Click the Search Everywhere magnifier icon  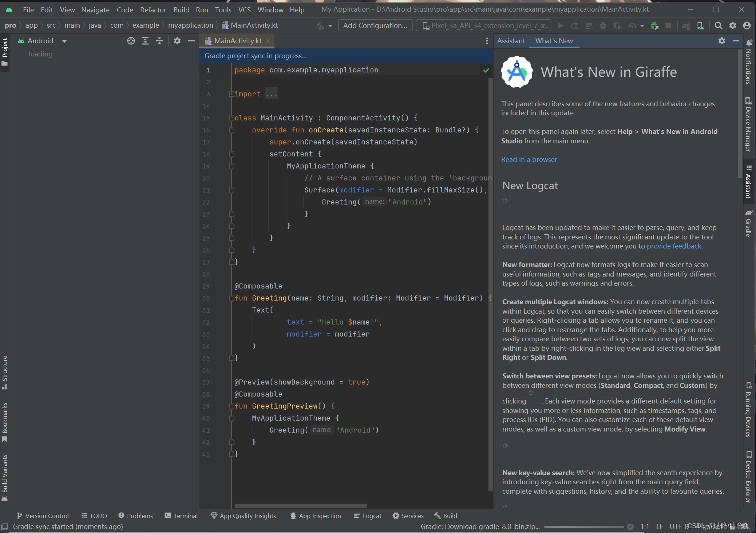pos(718,25)
